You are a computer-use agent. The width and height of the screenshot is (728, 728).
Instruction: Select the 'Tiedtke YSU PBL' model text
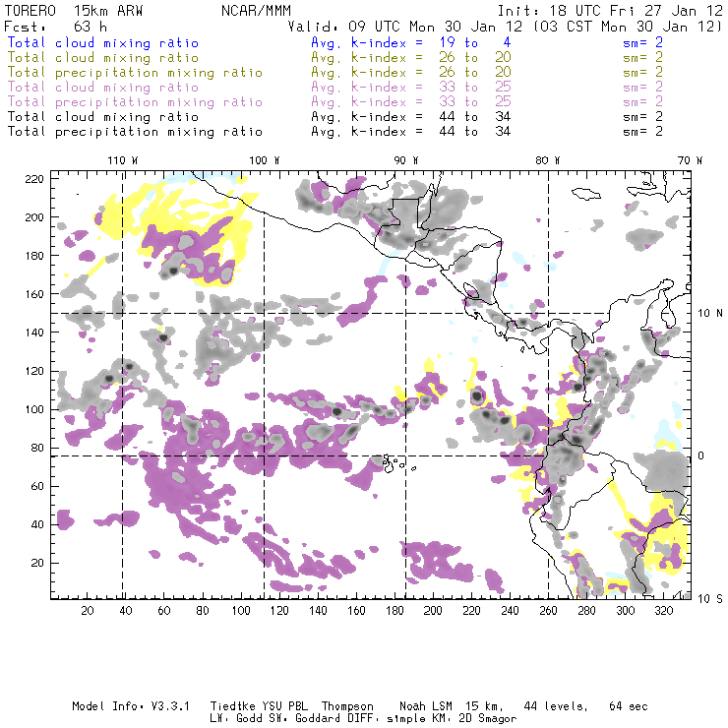pos(259,706)
